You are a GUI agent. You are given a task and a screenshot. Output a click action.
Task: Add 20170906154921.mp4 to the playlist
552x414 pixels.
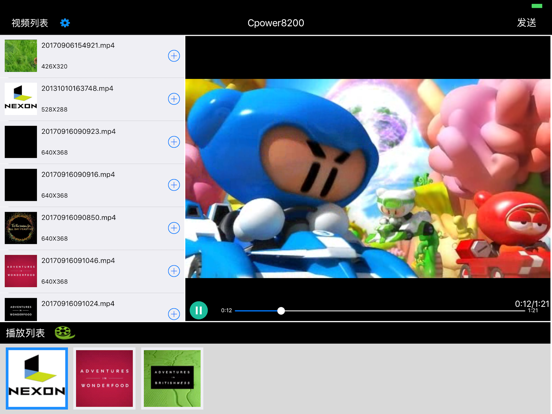pyautogui.click(x=174, y=56)
